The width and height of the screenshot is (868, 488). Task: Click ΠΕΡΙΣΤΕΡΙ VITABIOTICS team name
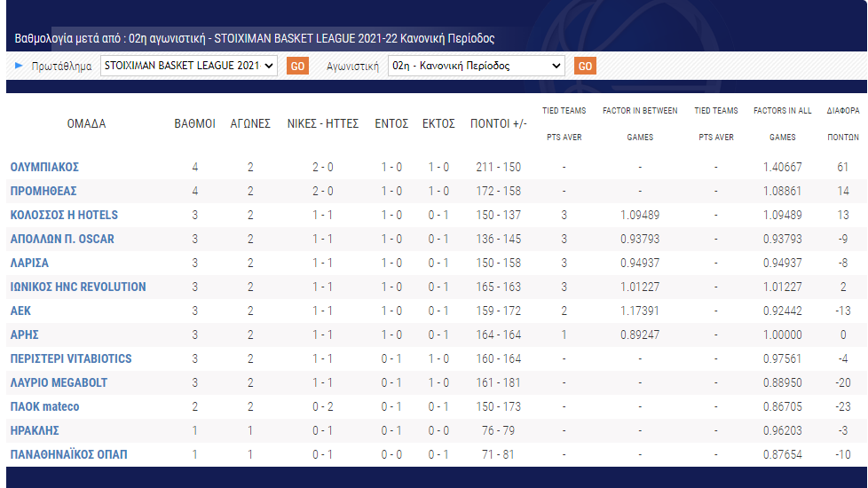71,358
